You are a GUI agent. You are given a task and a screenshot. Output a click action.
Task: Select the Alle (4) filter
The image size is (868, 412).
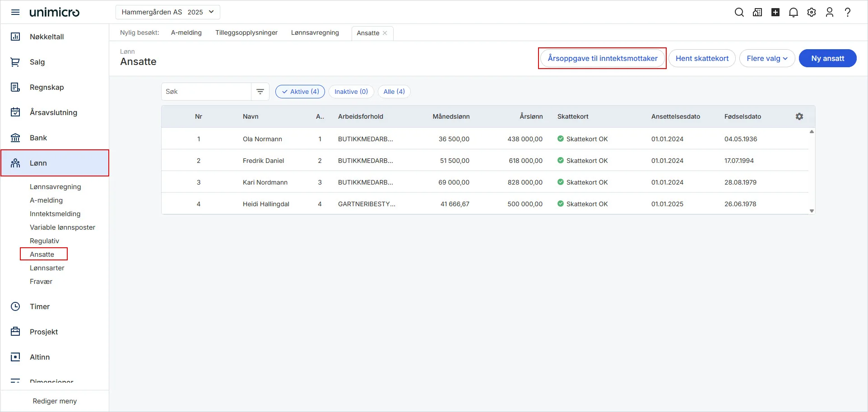click(394, 92)
